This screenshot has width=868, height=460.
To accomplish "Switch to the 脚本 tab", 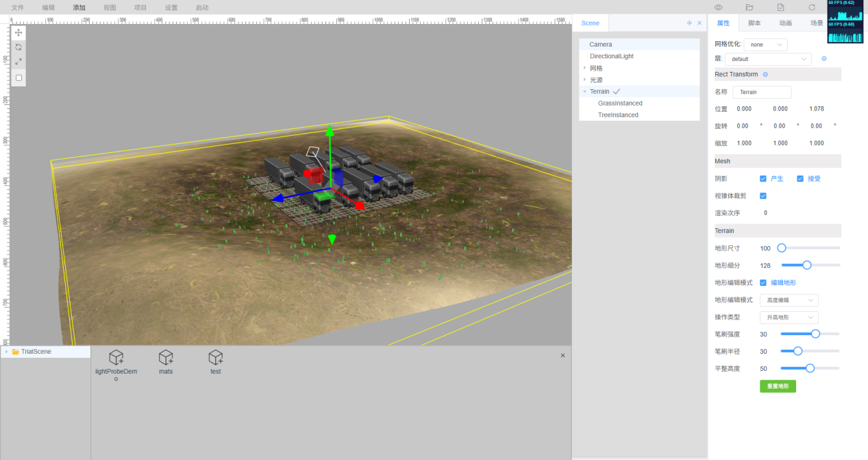I will [754, 23].
